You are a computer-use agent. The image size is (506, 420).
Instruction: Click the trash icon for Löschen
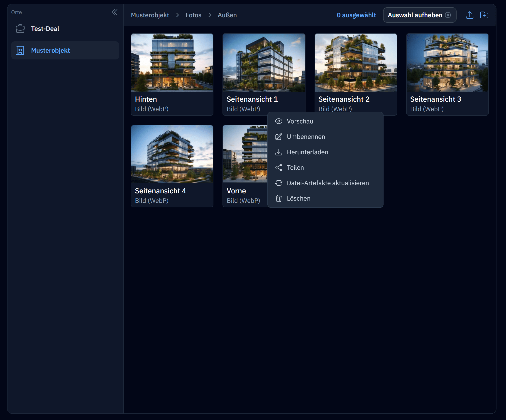[279, 198]
